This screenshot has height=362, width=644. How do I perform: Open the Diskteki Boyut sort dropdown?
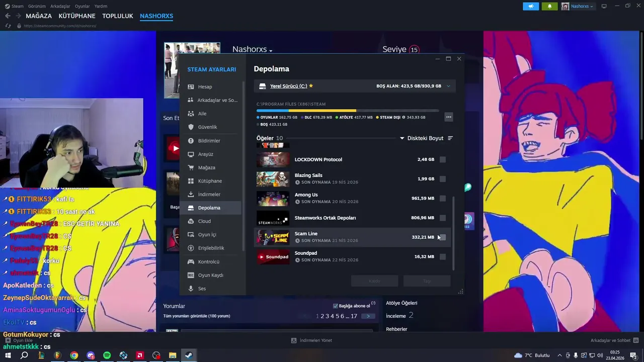coord(422,138)
